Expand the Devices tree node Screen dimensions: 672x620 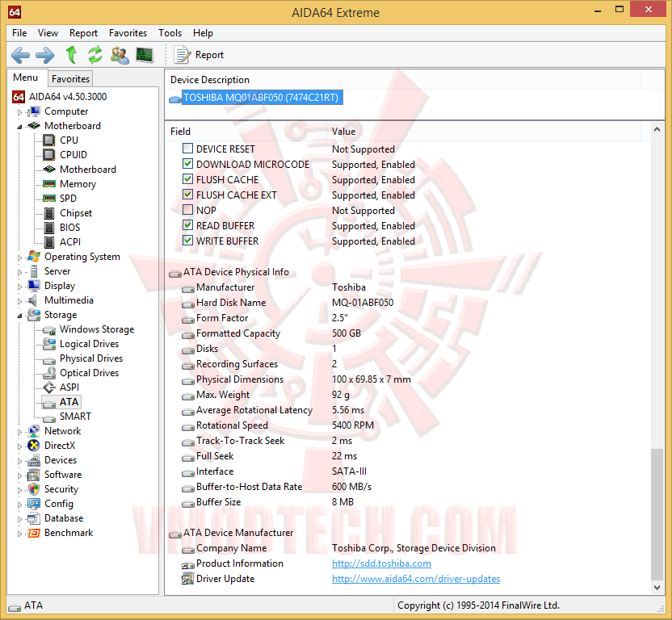pyautogui.click(x=19, y=461)
